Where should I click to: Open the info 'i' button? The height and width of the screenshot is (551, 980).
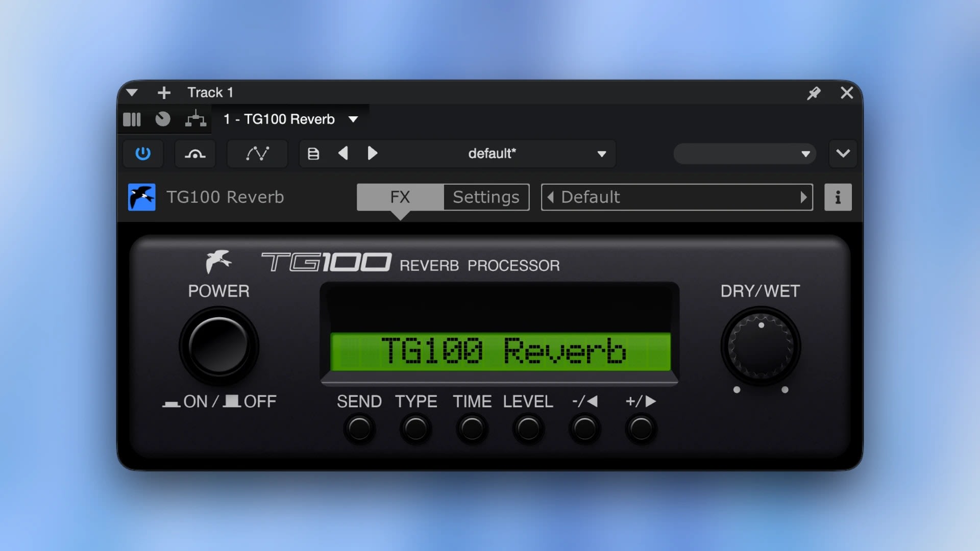tap(838, 197)
